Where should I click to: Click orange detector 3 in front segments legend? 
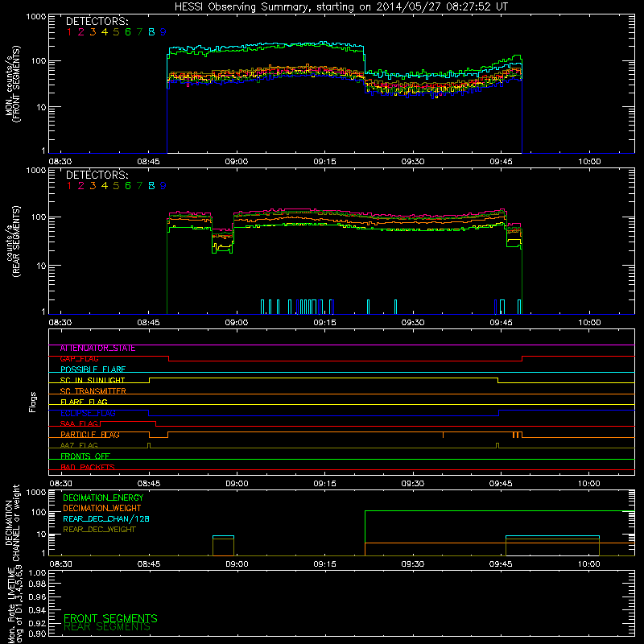(x=93, y=32)
